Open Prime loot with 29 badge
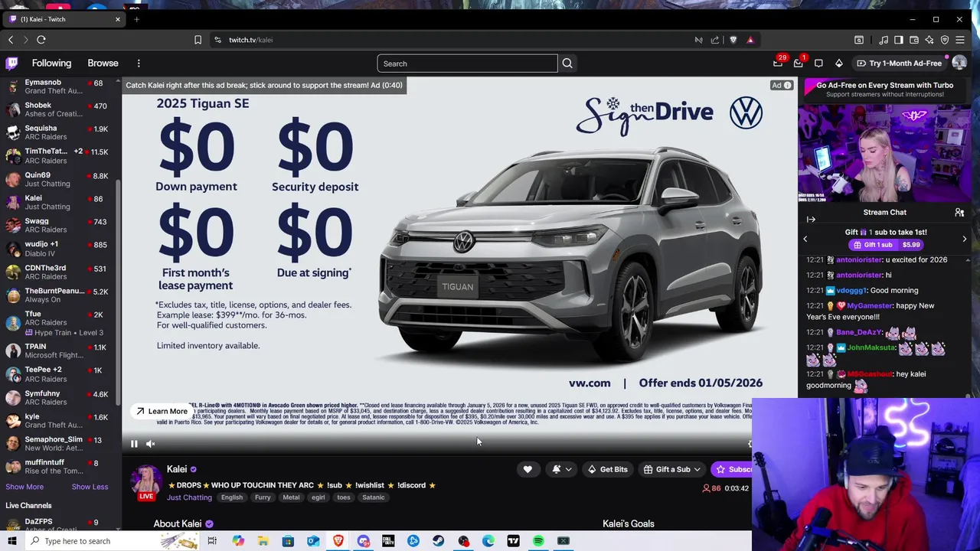 tap(778, 64)
